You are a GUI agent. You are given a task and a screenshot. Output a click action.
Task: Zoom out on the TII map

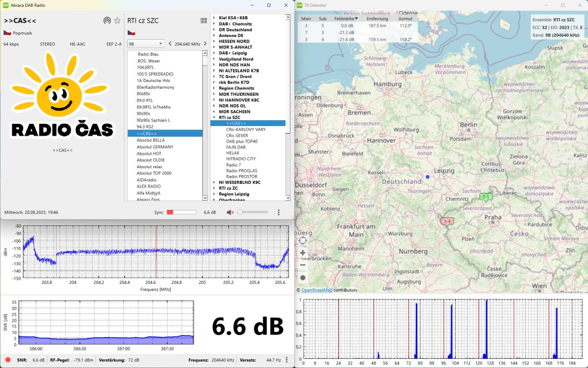coord(303,265)
